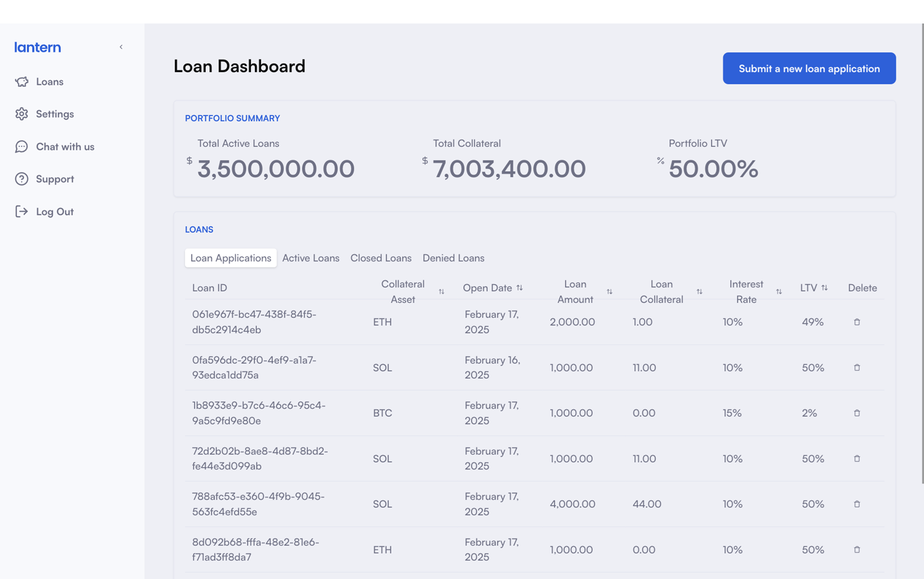Switch to the Active Loans tab
This screenshot has height=579, width=924.
tap(311, 258)
